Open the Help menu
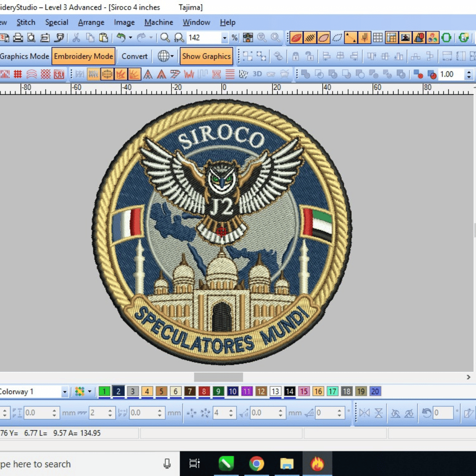 click(228, 22)
